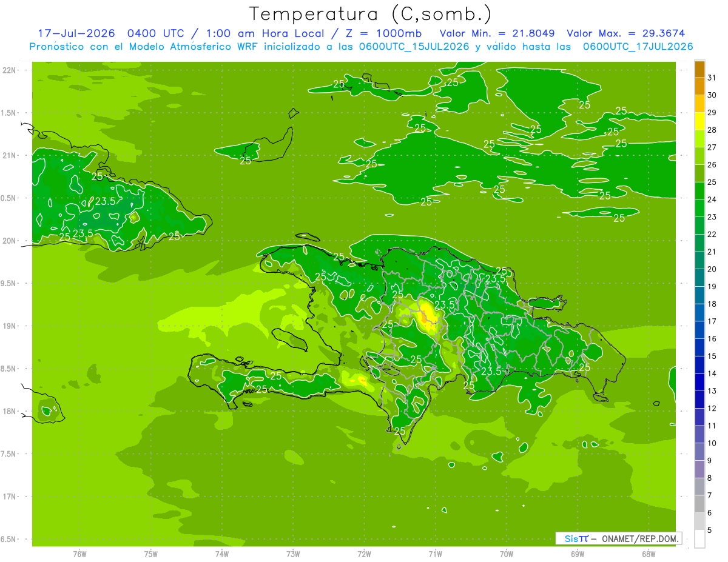Click the legend label "16"

click(x=712, y=339)
